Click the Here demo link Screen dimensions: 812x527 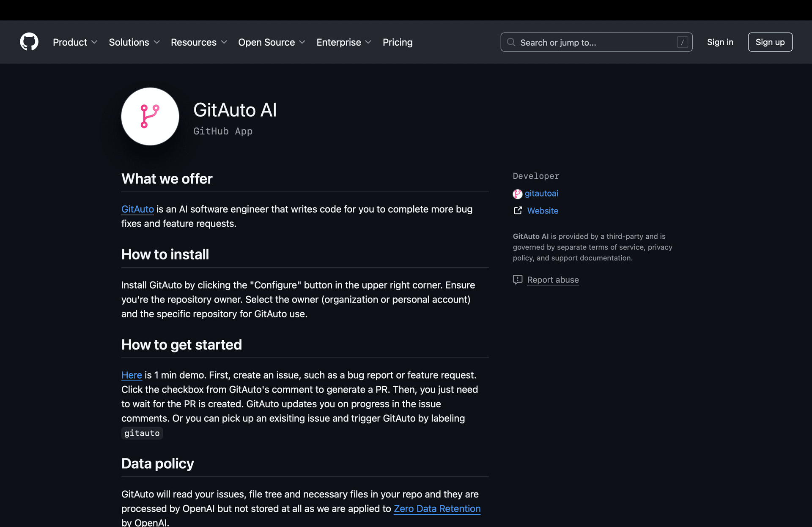(132, 375)
